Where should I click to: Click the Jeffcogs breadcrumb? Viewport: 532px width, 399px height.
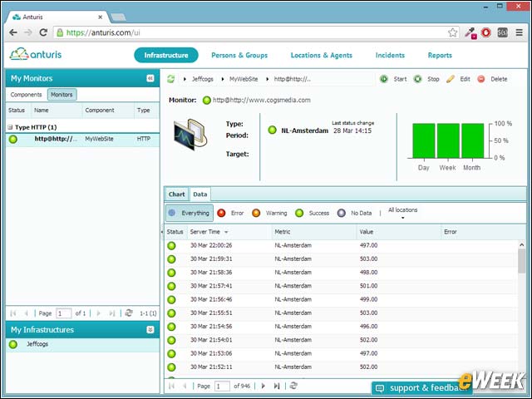tap(203, 79)
